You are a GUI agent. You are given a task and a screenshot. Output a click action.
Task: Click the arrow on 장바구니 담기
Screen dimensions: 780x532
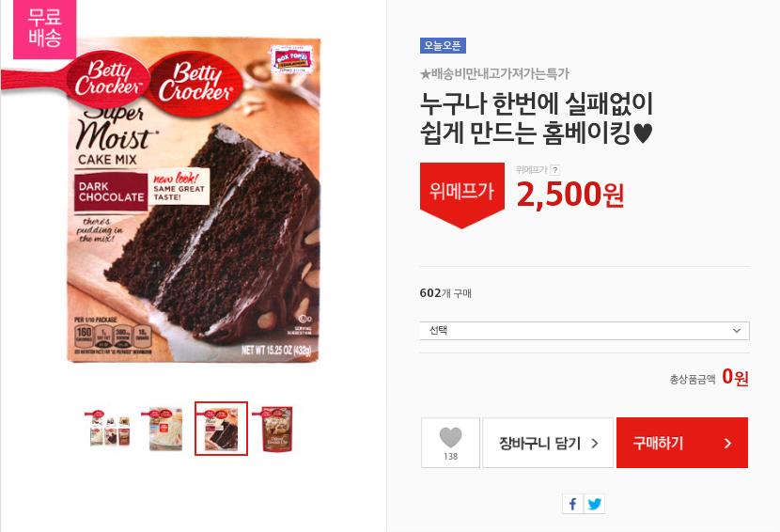[x=595, y=443]
